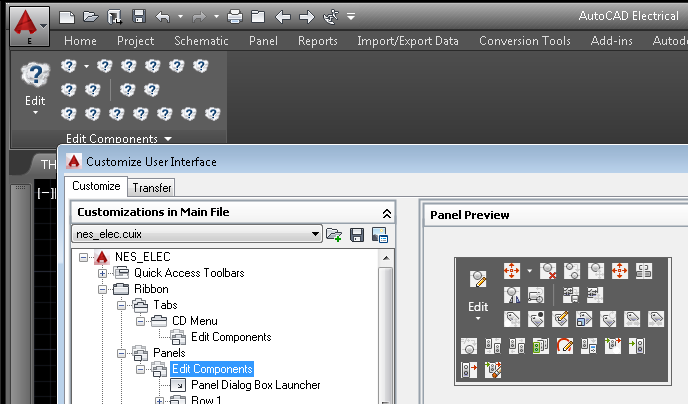Viewport: 688px width, 404px height.
Task: Open dropdown arrow beside first move-arrows icon in preview
Action: point(529,271)
